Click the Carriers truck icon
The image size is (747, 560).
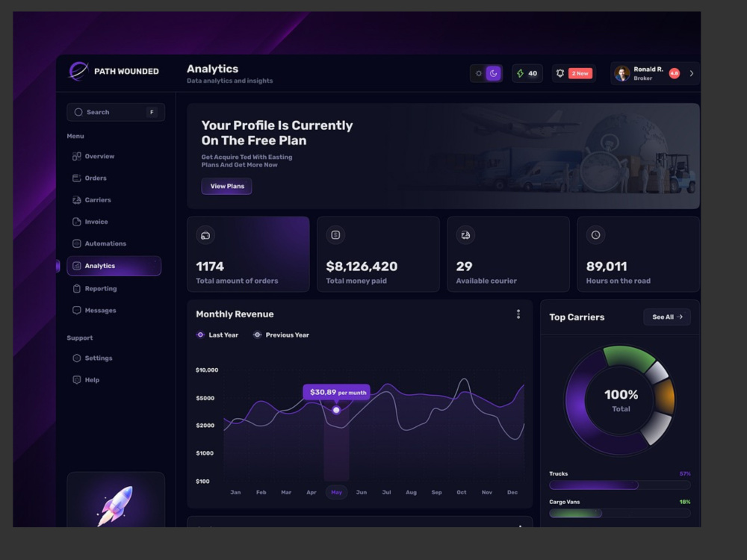77,200
